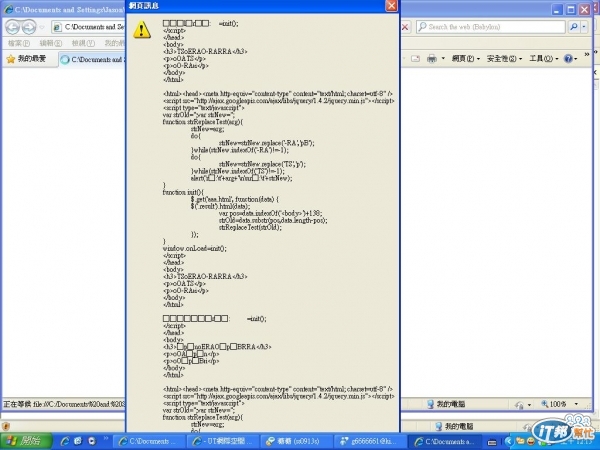This screenshot has height=450, width=600.
Task: Open the 開始 Start menu
Action: [x=26, y=441]
